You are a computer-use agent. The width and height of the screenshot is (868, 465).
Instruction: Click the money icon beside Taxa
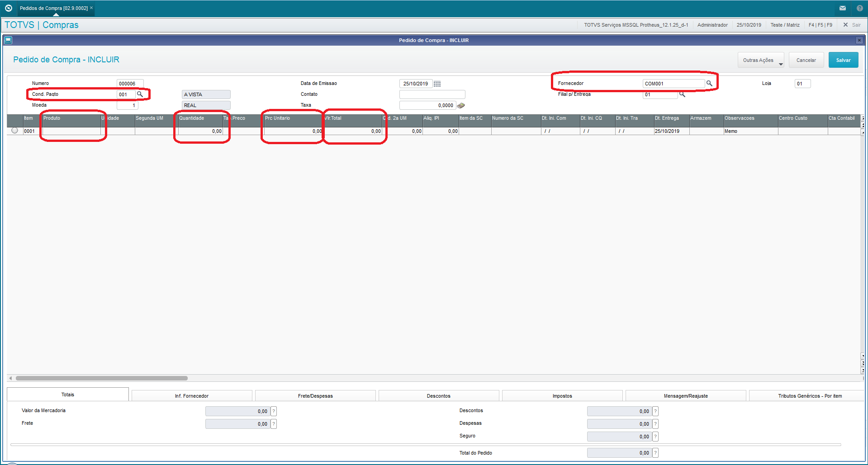(461, 105)
